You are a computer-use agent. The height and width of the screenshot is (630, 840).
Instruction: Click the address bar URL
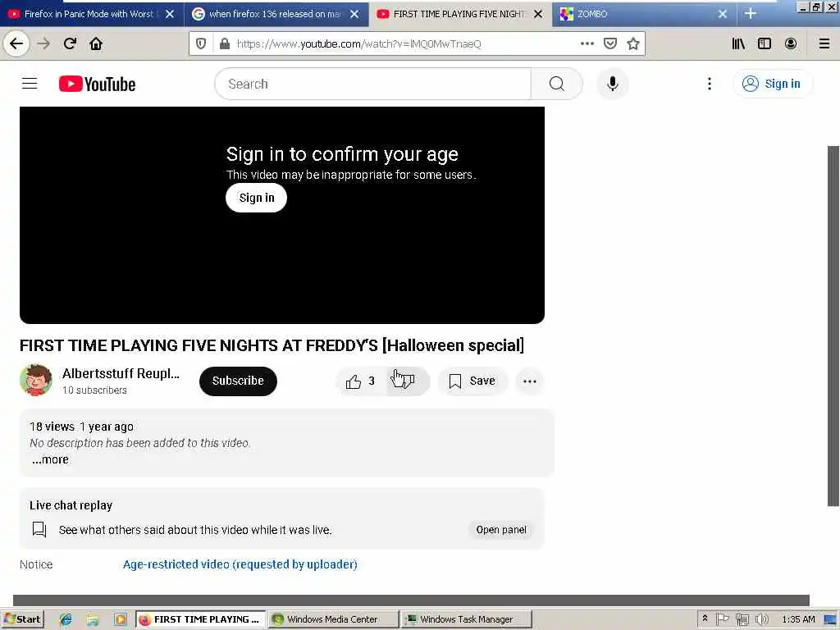358,44
